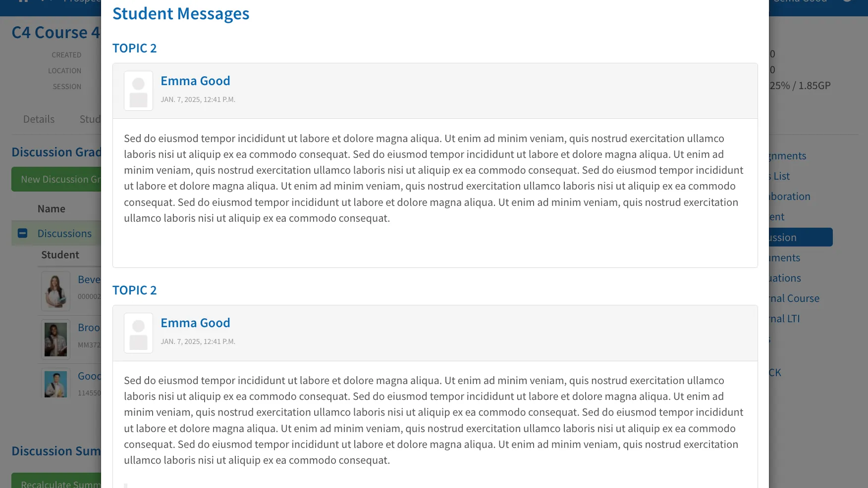Click the student photo beside Goo

(55, 383)
